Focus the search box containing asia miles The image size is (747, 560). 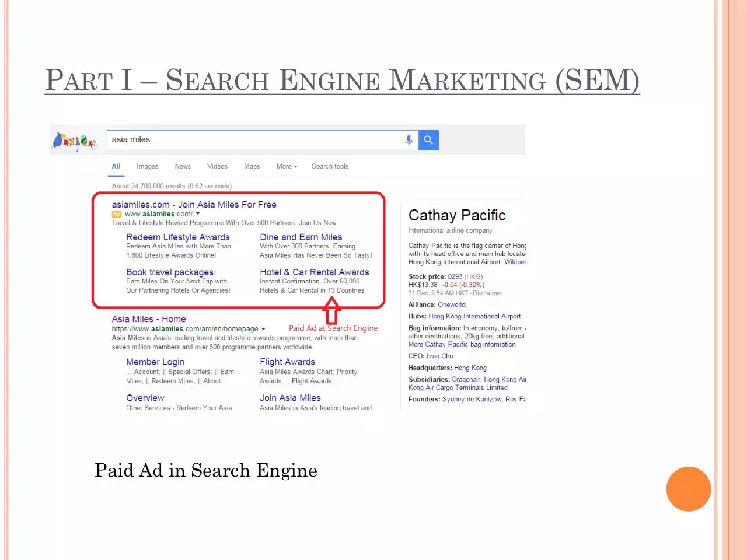click(x=263, y=140)
